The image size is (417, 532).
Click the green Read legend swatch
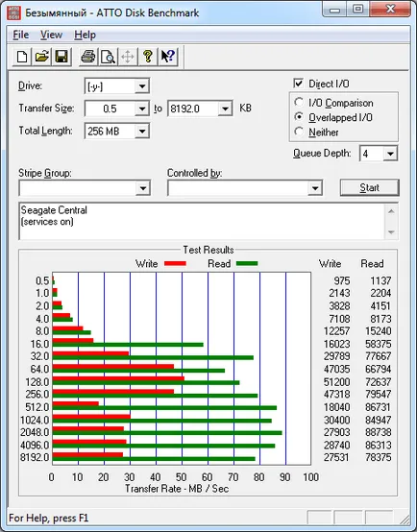coord(247,263)
